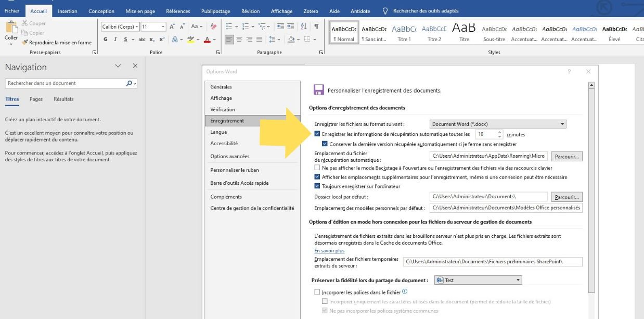
Task: Select the Italic formatting icon
Action: click(x=115, y=39)
